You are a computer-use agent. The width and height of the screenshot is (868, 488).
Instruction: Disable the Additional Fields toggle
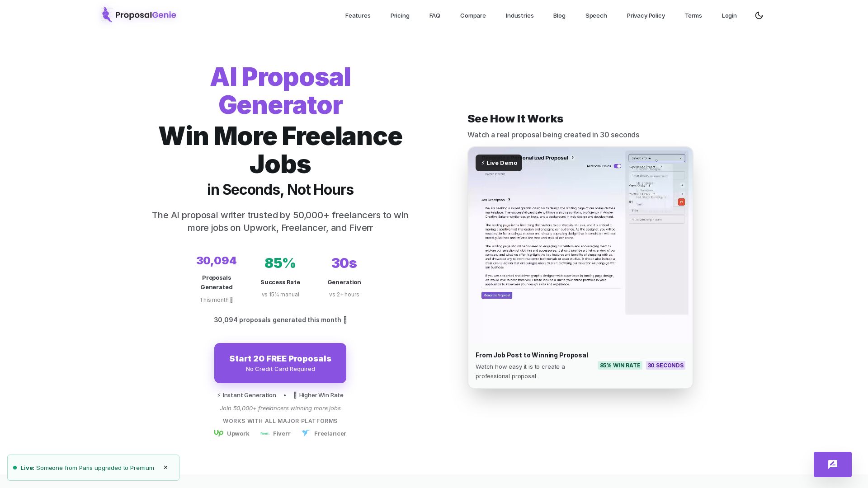618,166
